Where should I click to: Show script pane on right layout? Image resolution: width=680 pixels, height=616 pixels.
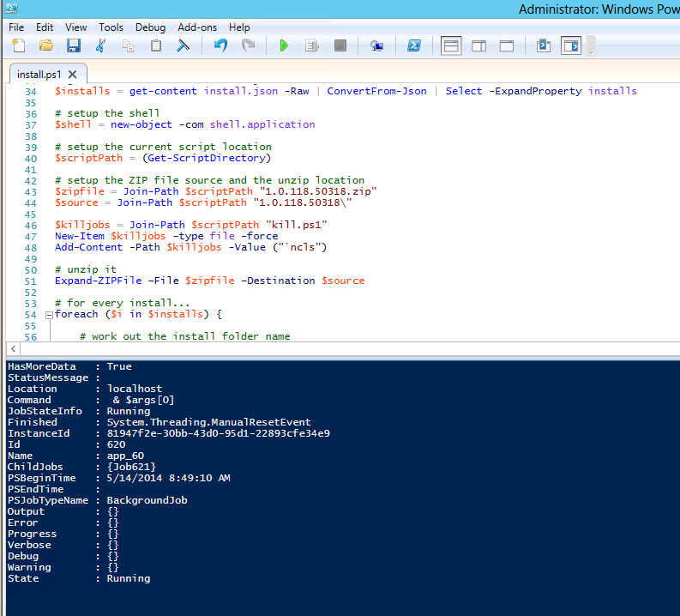[x=478, y=46]
